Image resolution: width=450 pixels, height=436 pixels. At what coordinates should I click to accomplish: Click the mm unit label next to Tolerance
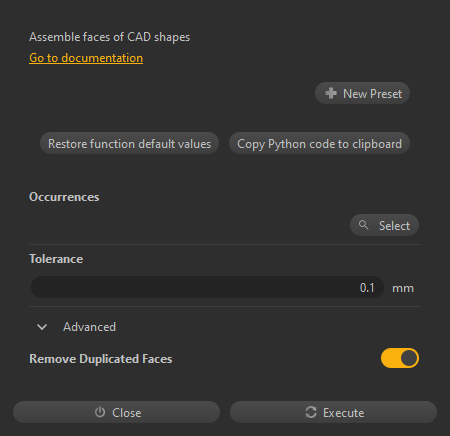pyautogui.click(x=403, y=288)
